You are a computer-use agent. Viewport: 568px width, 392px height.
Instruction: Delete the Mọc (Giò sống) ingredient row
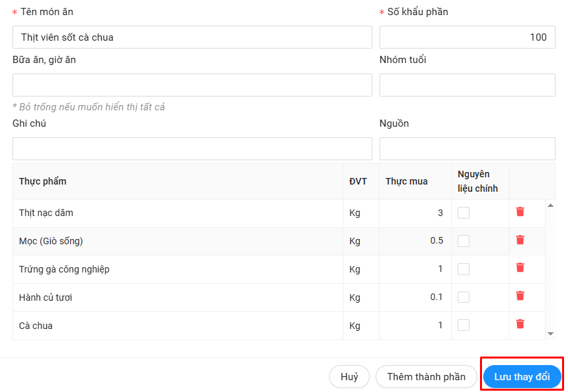pyautogui.click(x=520, y=240)
